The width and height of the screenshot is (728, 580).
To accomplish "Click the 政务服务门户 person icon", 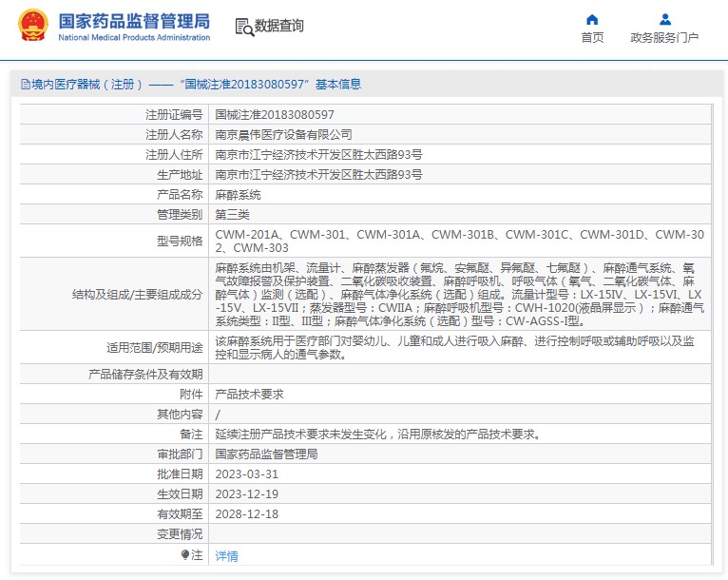I will click(x=664, y=19).
